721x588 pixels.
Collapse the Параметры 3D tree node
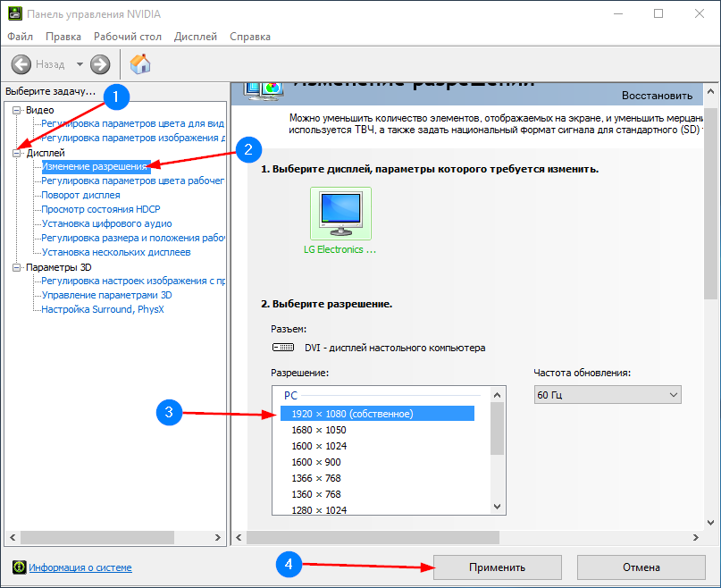[x=17, y=267]
